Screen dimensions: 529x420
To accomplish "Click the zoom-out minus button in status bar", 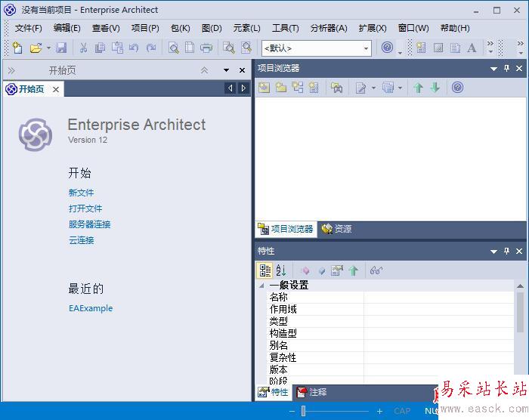I will pyautogui.click(x=292, y=411).
